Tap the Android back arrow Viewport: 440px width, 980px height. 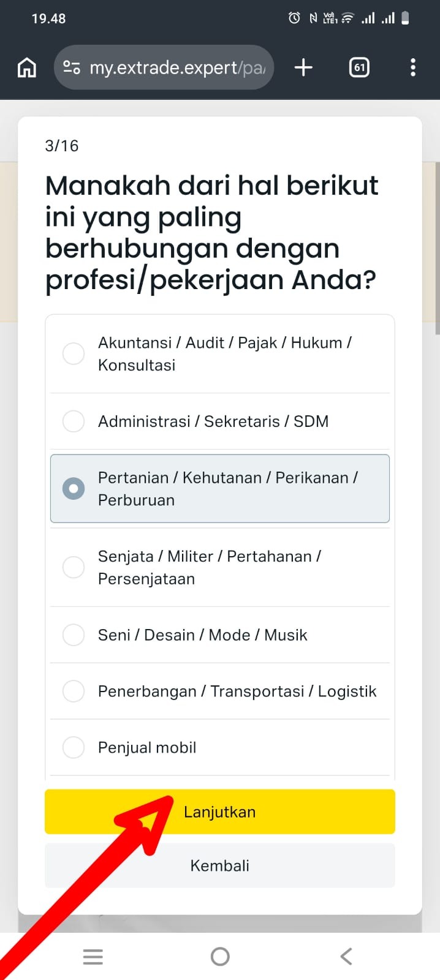click(x=346, y=956)
